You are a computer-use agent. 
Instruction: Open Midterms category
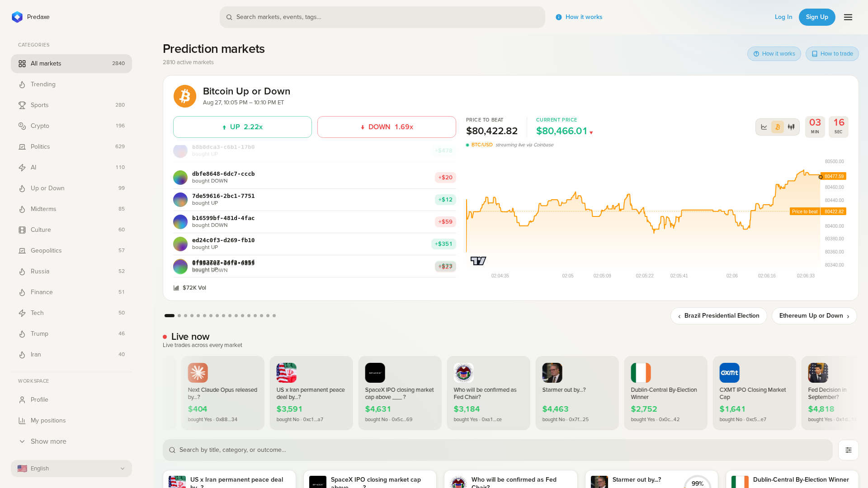(x=71, y=209)
